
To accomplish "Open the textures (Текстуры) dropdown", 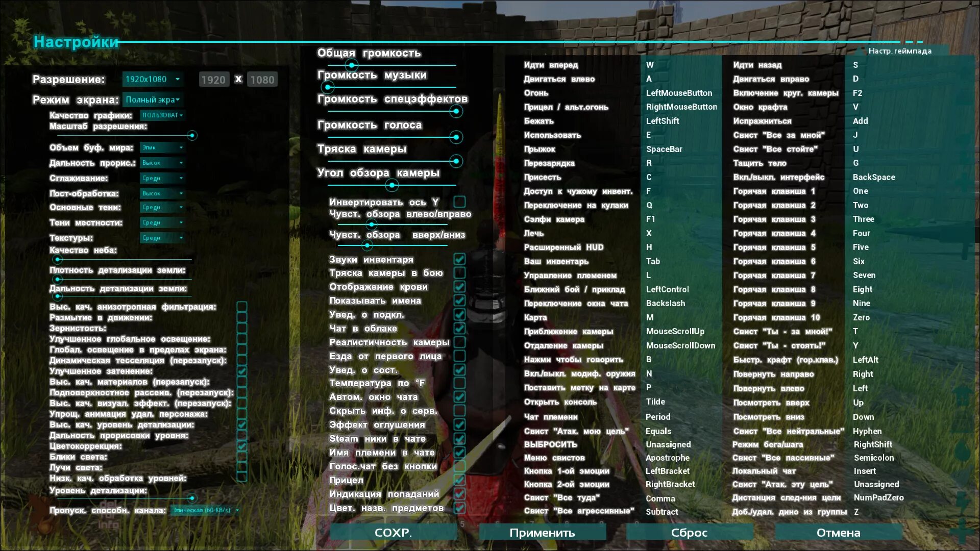I will (x=162, y=238).
